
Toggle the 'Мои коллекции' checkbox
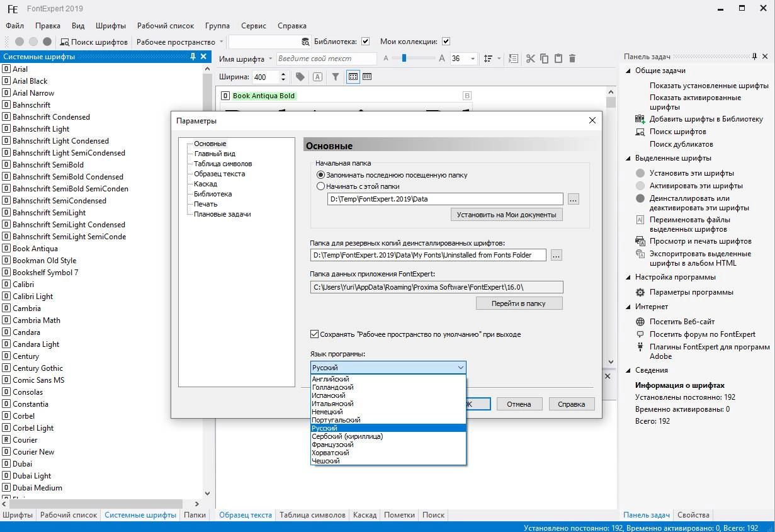point(446,42)
